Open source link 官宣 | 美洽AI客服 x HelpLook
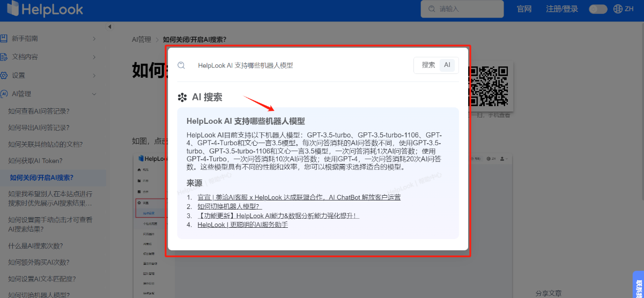644x298 pixels. [299, 197]
